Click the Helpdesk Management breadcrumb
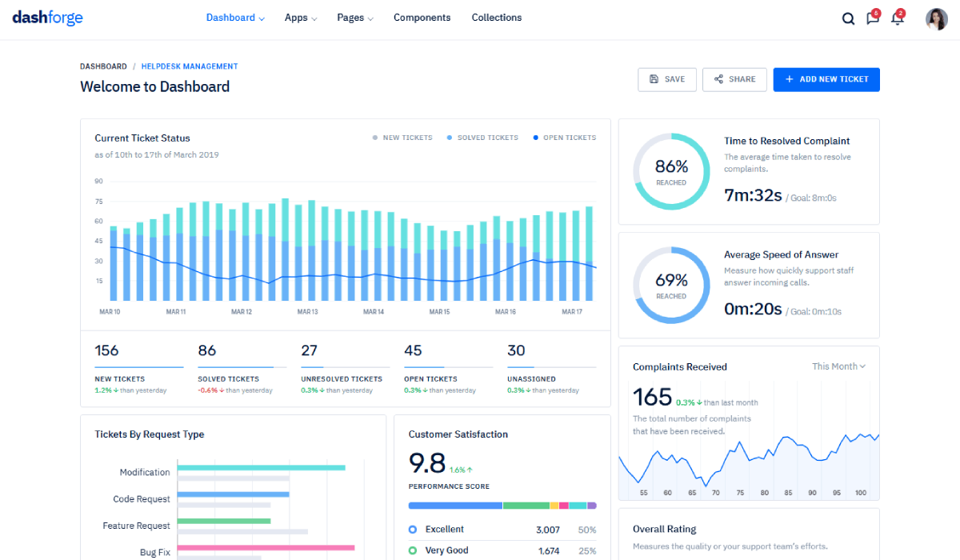The image size is (960, 560). 190,66
